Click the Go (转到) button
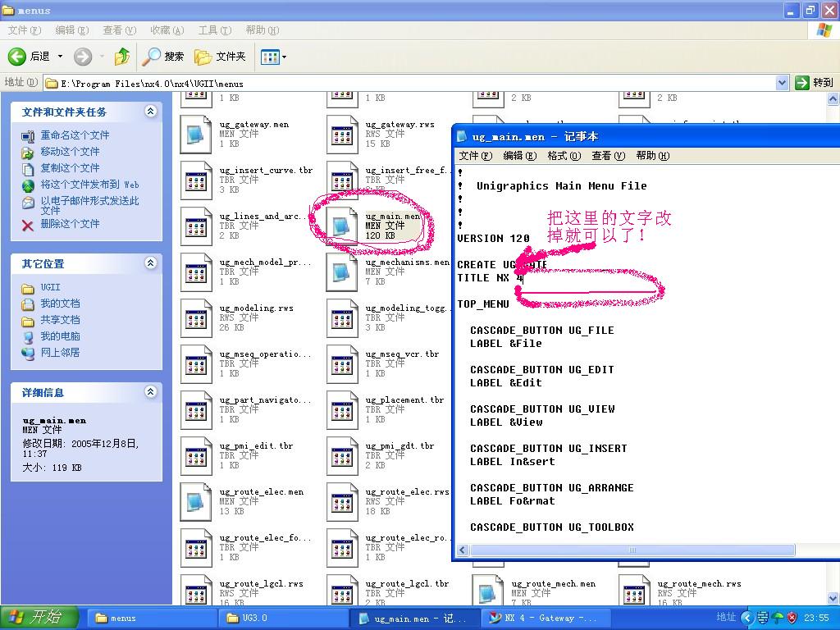This screenshot has width=840, height=630. (815, 83)
